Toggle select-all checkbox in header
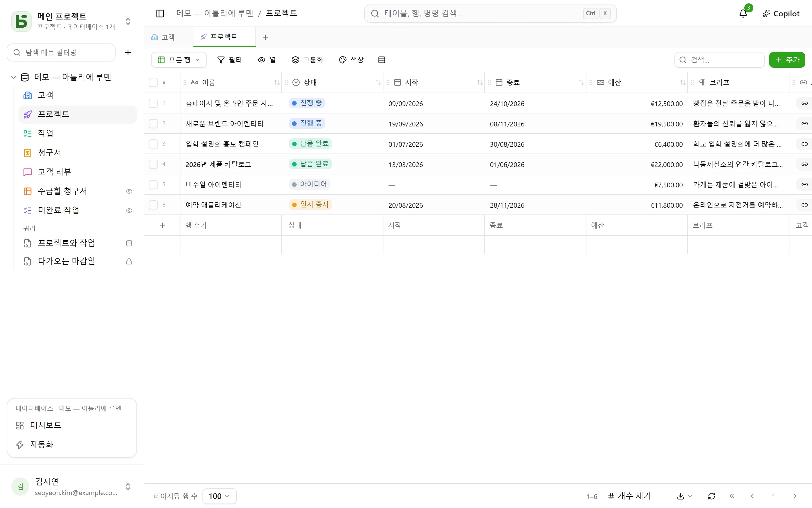 point(153,82)
